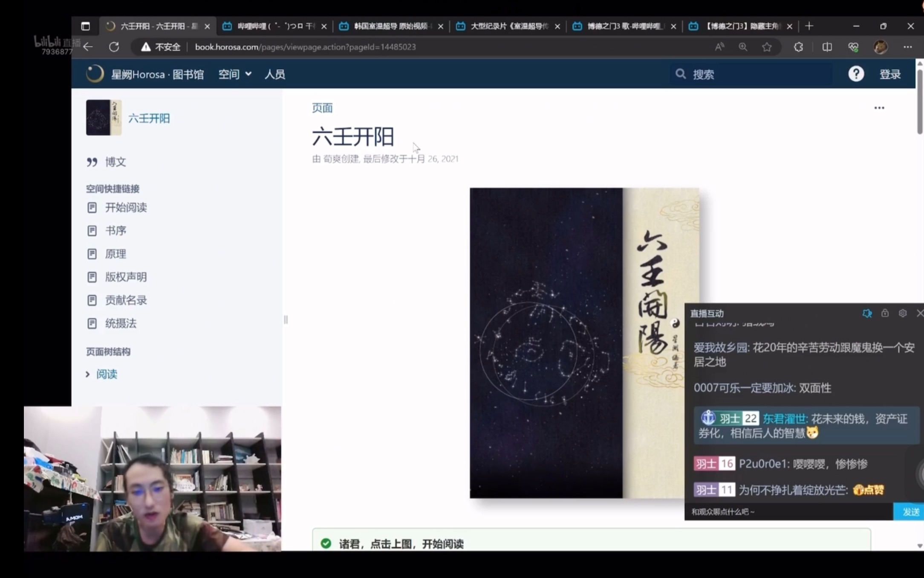
Task: Open browser essentials heart icon
Action: (x=853, y=47)
